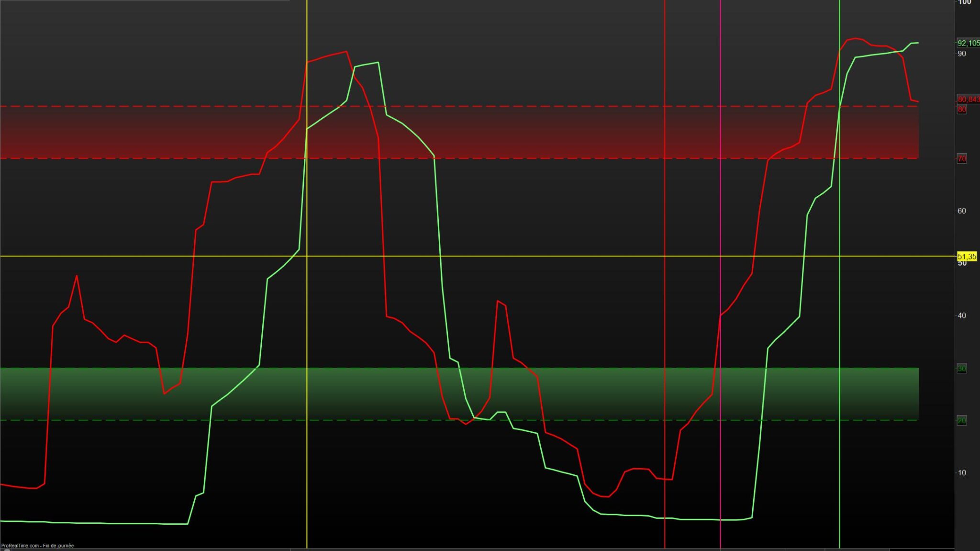Click the red 80,843 value label
The width and height of the screenshot is (980, 551).
pos(968,100)
